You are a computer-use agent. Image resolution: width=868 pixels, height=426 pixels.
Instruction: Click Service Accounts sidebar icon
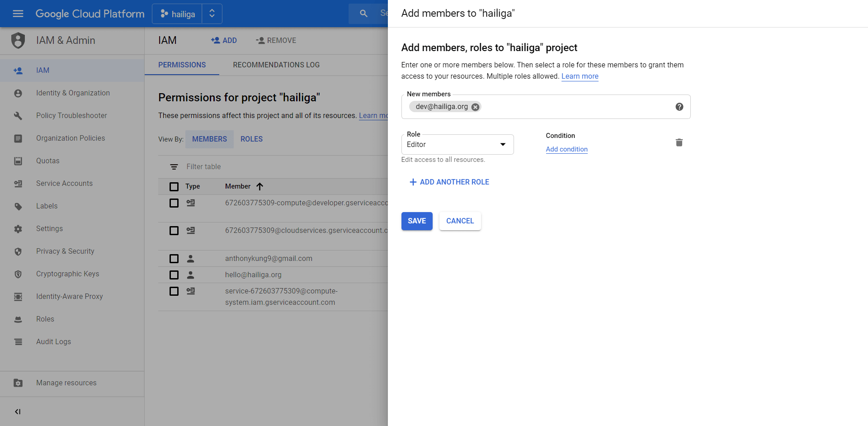(18, 184)
